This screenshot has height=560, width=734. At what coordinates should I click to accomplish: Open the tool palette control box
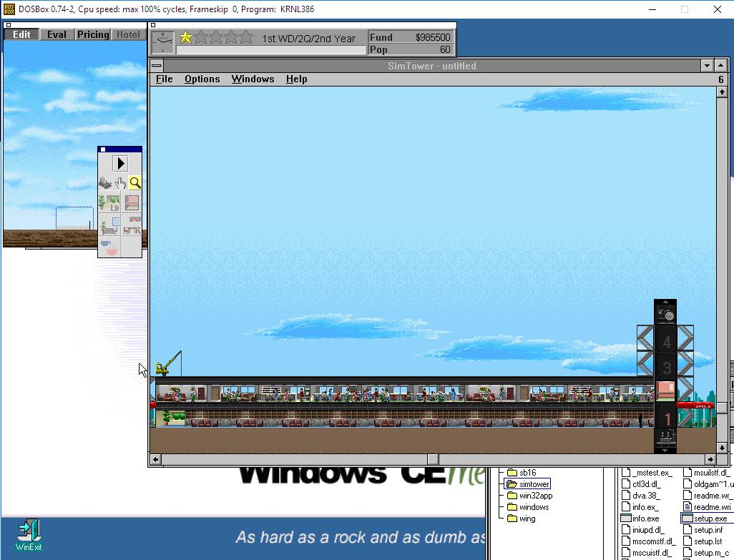tap(103, 149)
